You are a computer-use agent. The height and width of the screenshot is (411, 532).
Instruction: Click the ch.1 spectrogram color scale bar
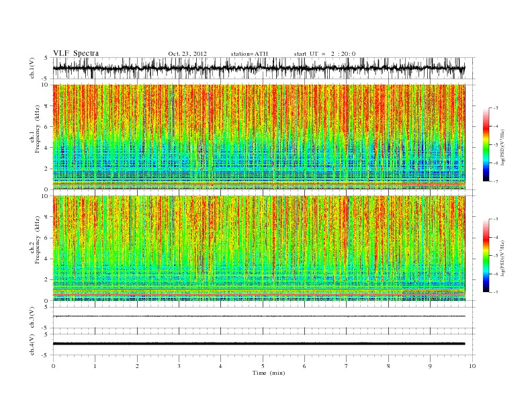coord(486,144)
